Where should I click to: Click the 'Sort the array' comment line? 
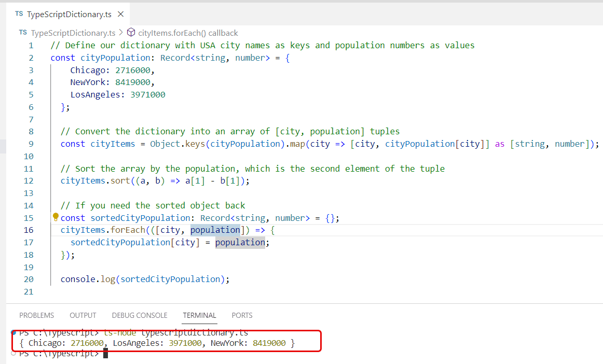[253, 169]
